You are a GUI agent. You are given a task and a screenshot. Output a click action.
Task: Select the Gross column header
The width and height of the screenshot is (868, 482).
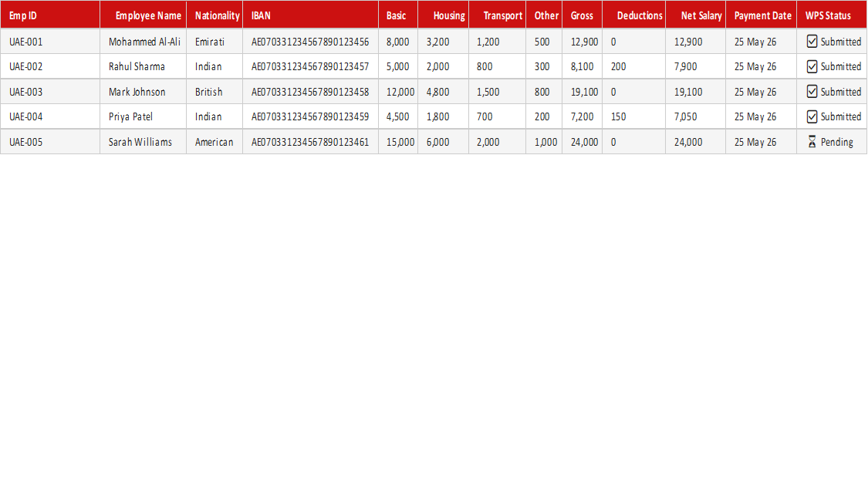(583, 15)
